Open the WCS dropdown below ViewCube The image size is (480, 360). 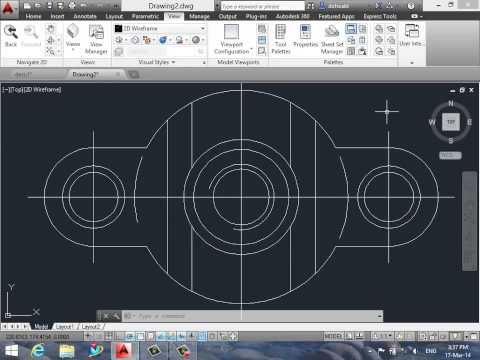pyautogui.click(x=450, y=155)
